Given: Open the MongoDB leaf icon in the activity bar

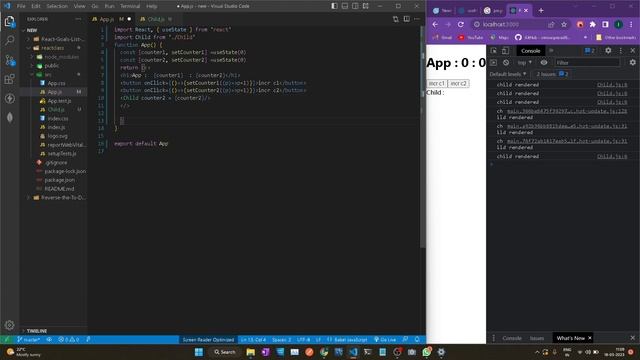Looking at the screenshot, I should [x=9, y=118].
